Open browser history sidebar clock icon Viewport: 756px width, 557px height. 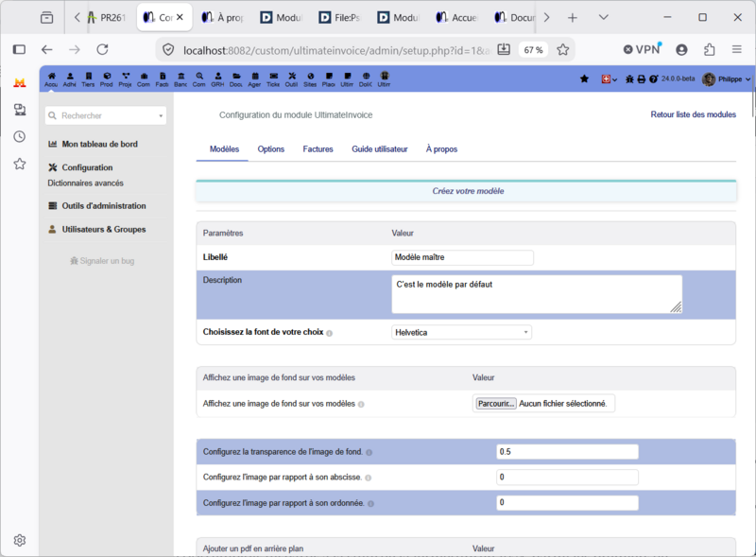point(19,136)
